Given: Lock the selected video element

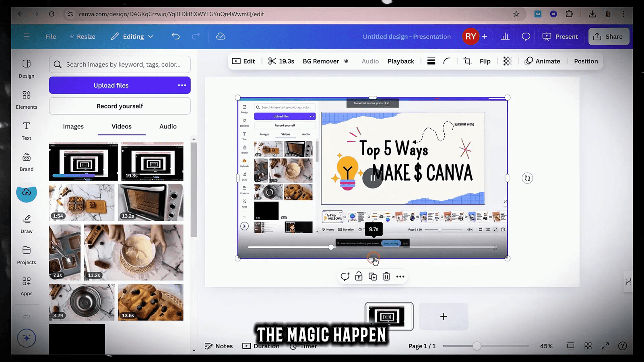Looking at the screenshot, I should point(359,276).
